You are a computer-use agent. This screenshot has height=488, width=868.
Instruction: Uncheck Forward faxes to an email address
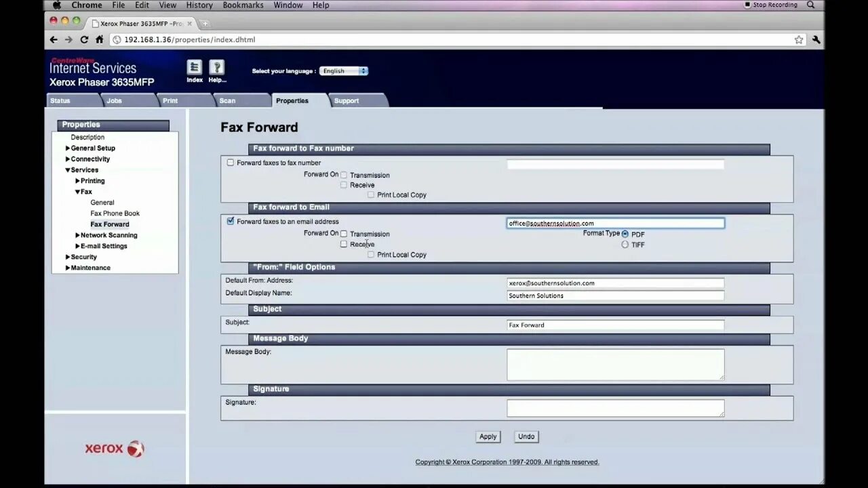[231, 221]
